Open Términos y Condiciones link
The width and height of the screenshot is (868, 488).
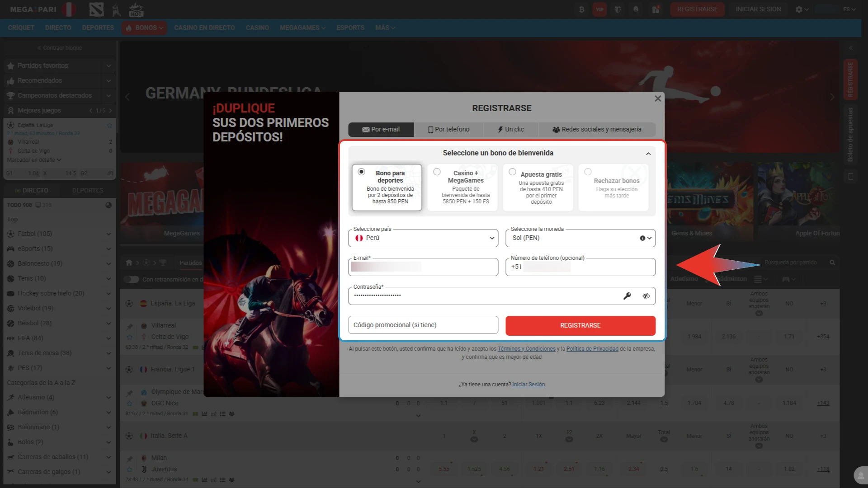(526, 349)
